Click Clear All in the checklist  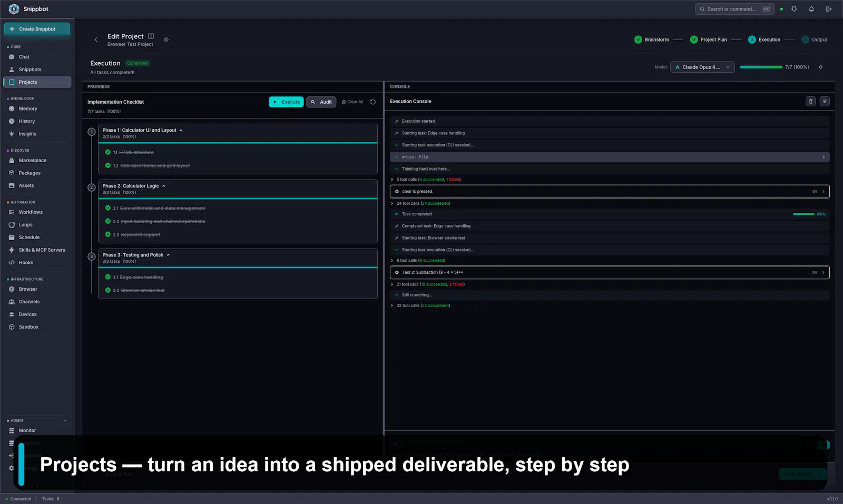(x=352, y=102)
